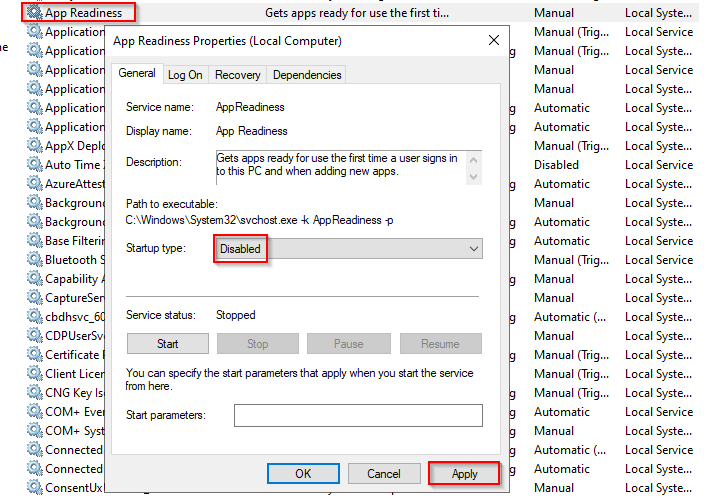Open the Startup type dropdown
This screenshot has width=707, height=498.
click(349, 249)
